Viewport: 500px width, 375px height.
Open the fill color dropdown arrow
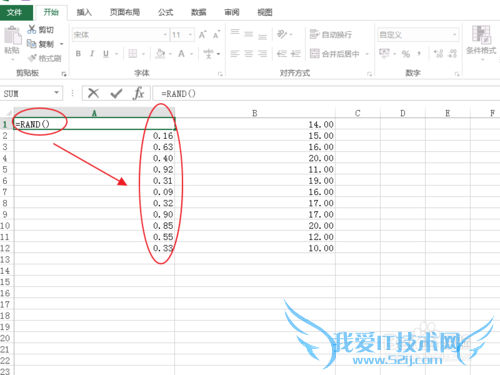(170, 54)
